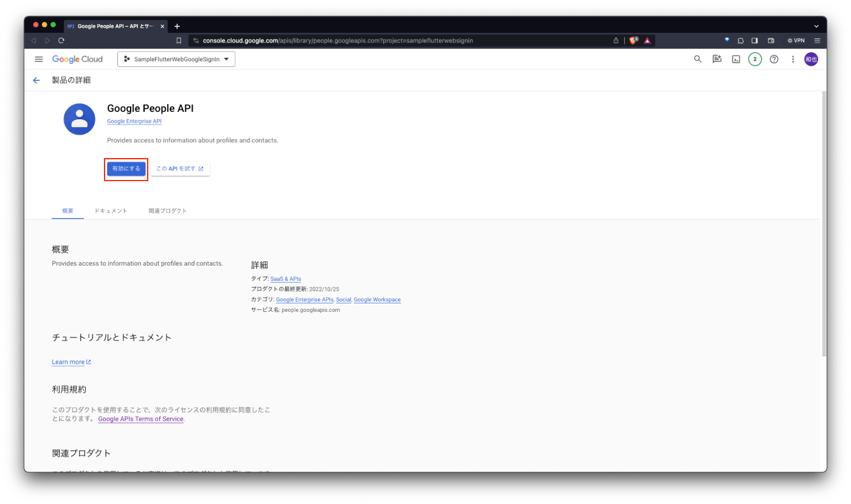Open the Learn more link
Image resolution: width=851 pixels, height=504 pixels.
(x=71, y=362)
